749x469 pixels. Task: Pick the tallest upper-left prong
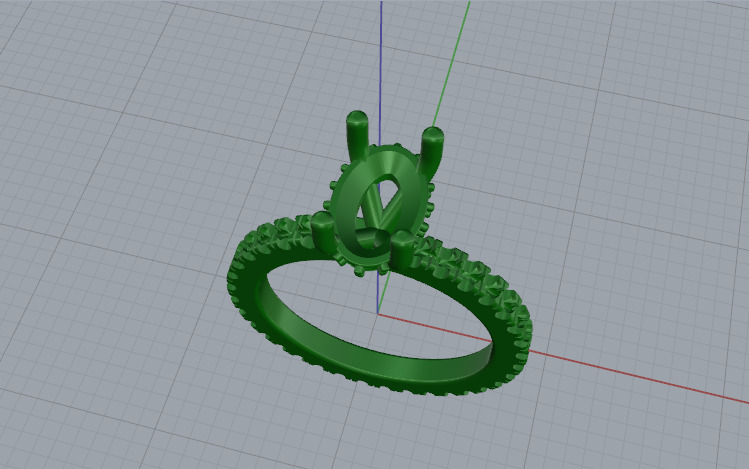(357, 135)
